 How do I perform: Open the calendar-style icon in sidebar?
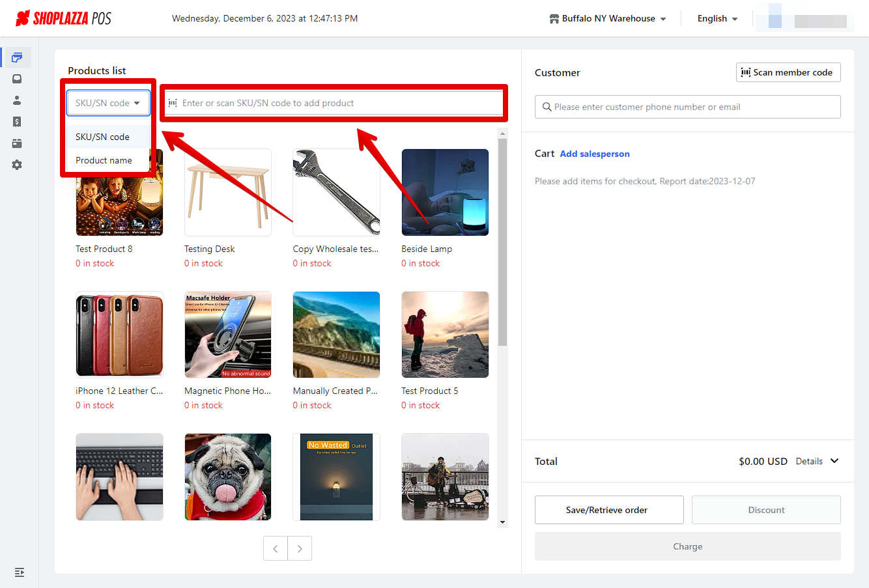17,143
